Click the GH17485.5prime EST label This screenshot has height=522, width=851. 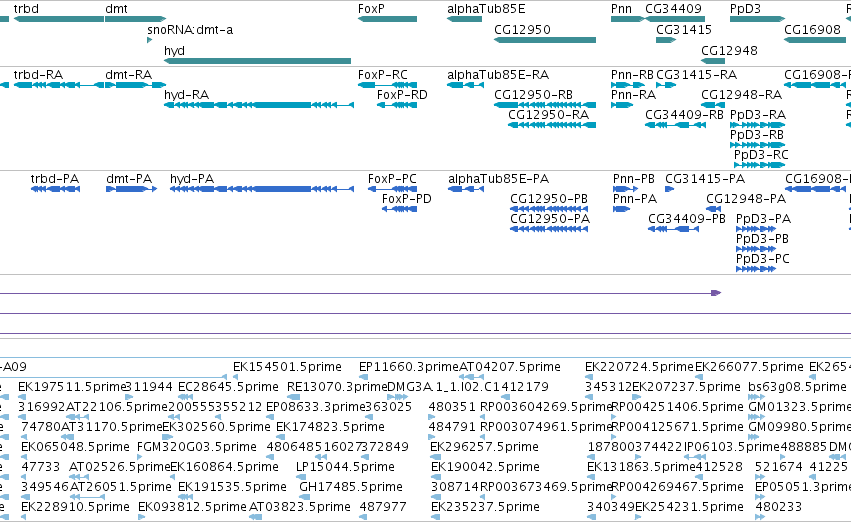click(x=351, y=487)
